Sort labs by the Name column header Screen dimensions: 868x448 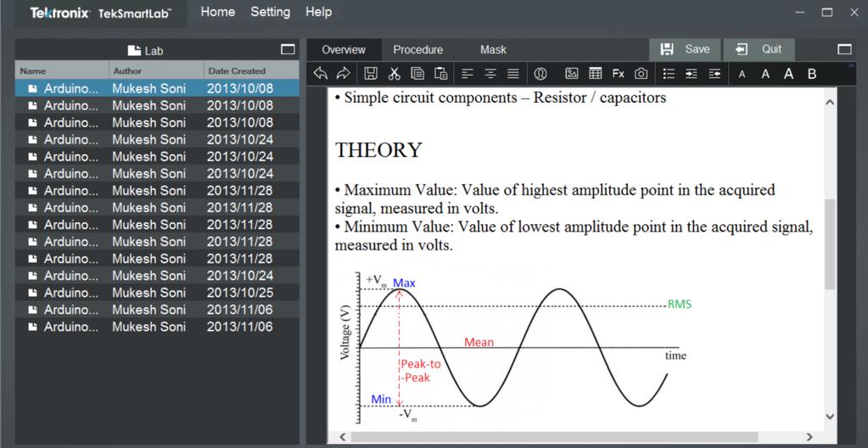tap(62, 70)
